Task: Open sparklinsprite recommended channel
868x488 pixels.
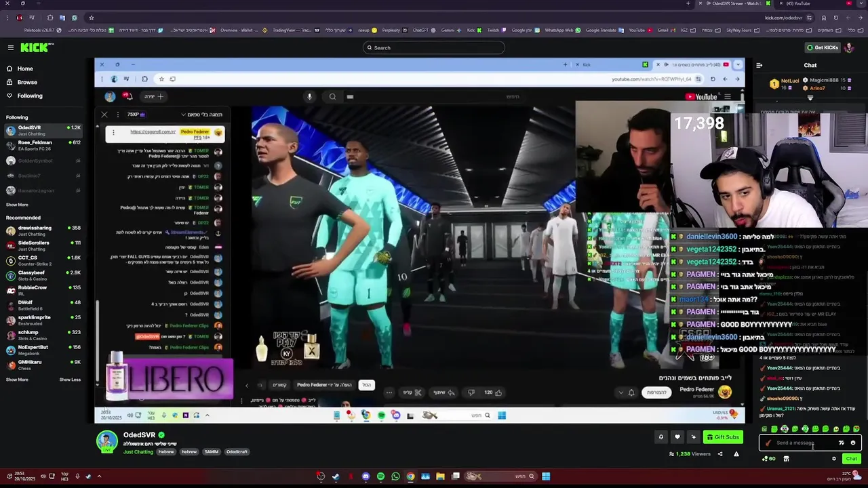Action: (43, 320)
